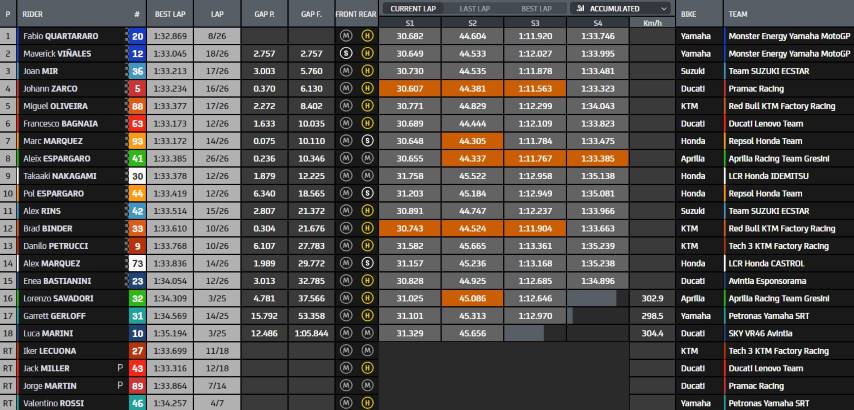Click best lap time 1:32.869
Screen dimensions: 854x410
(x=170, y=36)
